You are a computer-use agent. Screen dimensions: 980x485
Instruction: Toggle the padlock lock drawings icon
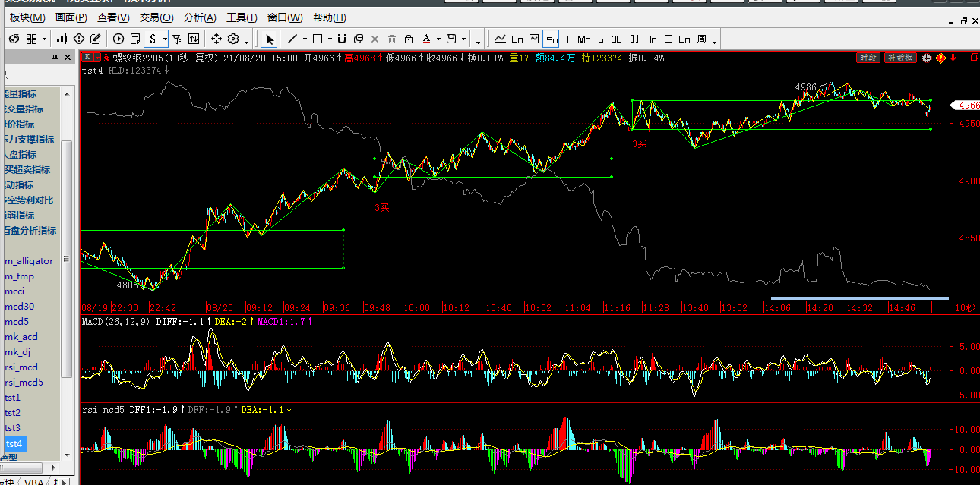pos(409,39)
